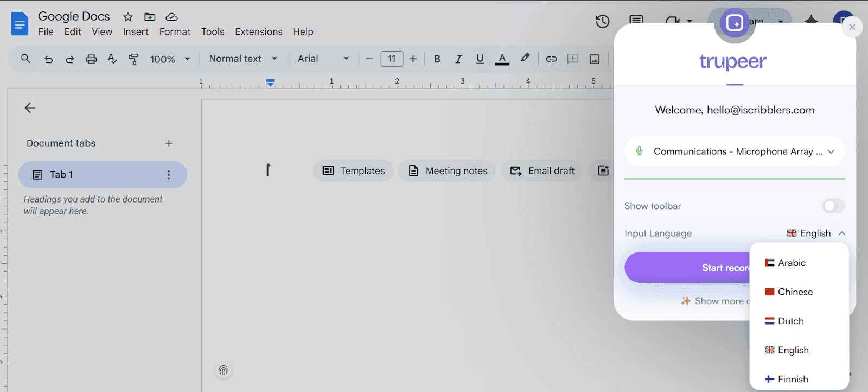The height and width of the screenshot is (392, 868).
Task: Click the Show more link
Action: click(716, 301)
